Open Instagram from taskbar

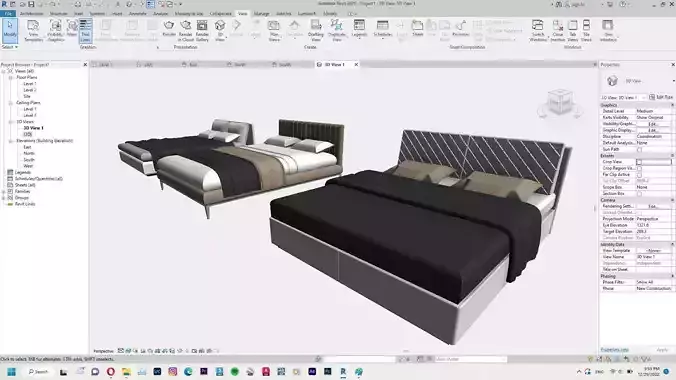172,371
